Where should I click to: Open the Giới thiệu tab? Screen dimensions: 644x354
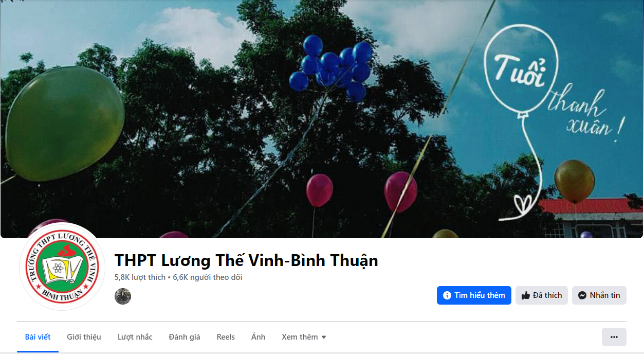[84, 337]
